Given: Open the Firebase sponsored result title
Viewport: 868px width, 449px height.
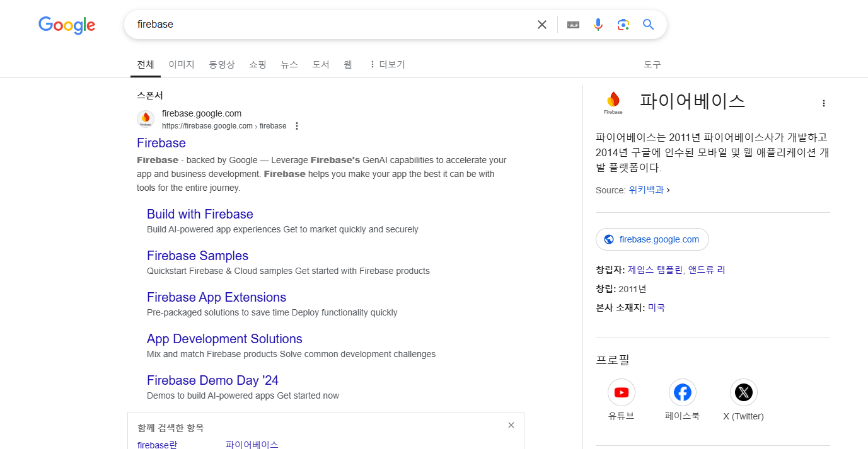Looking at the screenshot, I should click(161, 143).
